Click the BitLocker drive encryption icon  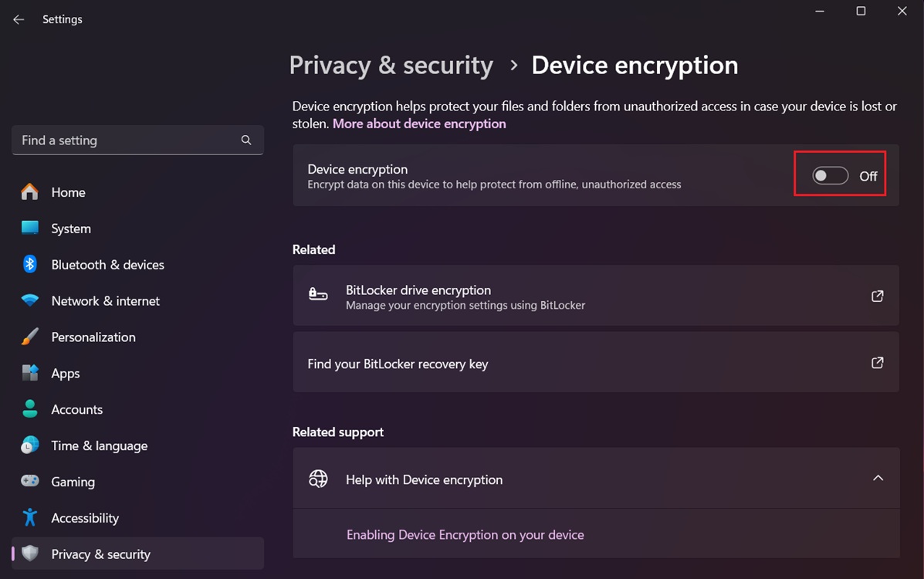click(x=318, y=294)
